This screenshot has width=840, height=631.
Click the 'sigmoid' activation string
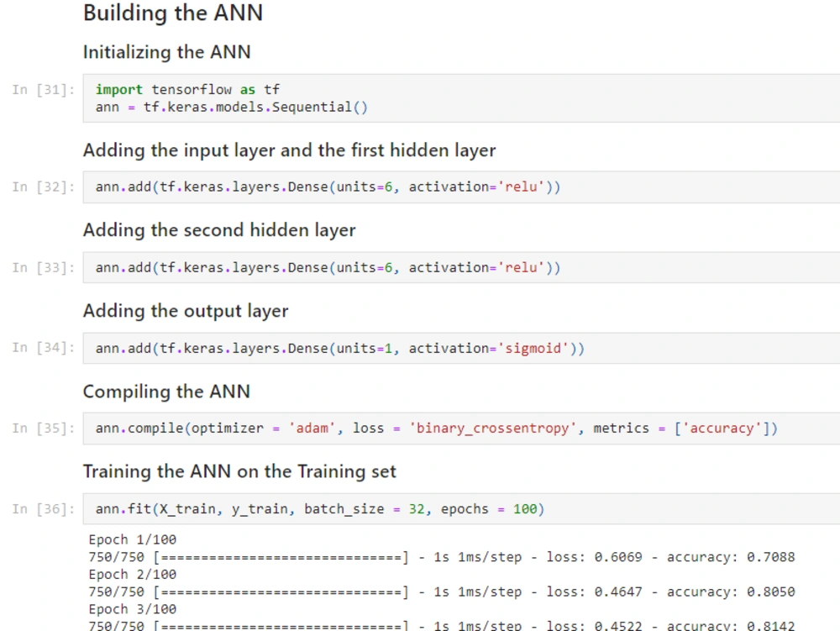(533, 349)
